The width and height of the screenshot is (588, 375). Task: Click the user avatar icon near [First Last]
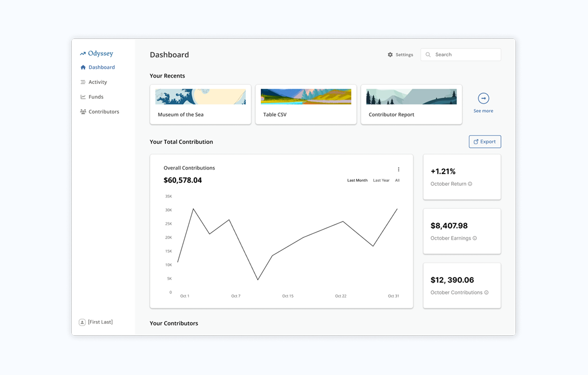click(x=82, y=322)
